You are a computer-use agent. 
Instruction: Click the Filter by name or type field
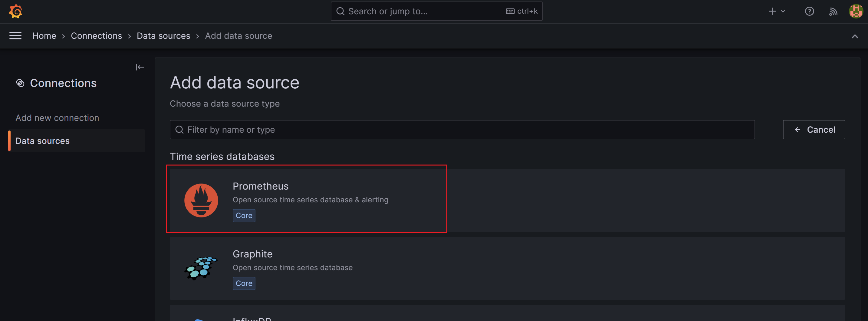click(x=462, y=130)
